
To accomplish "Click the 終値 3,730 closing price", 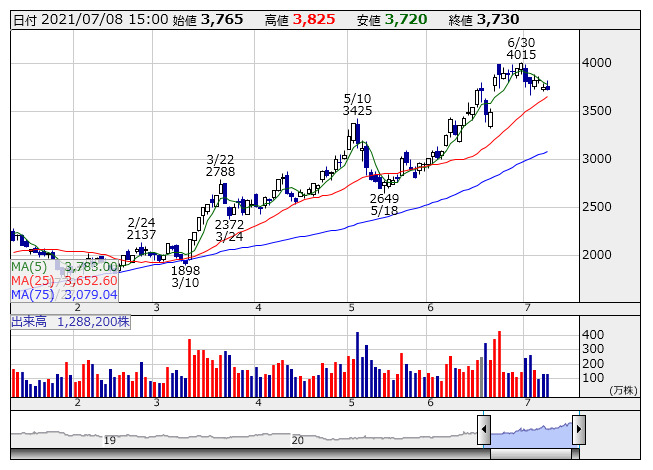I will (484, 20).
